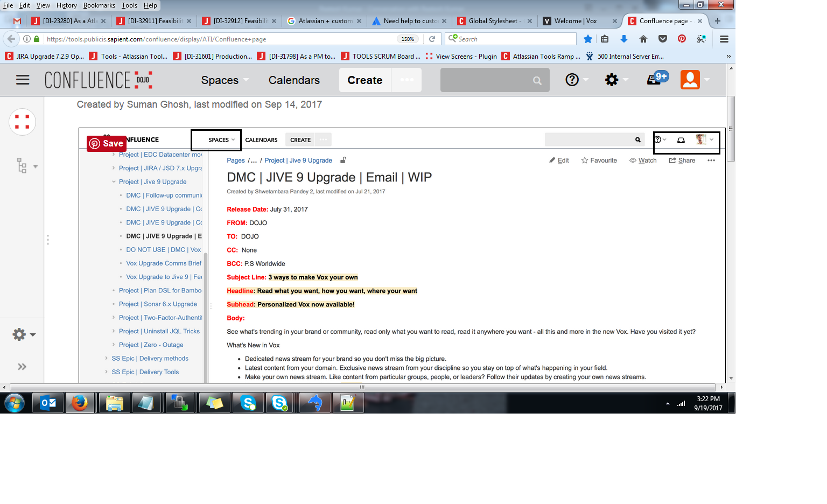Open sidebar space tools gear icon
Viewport: 827px width, 504px height.
tap(19, 334)
